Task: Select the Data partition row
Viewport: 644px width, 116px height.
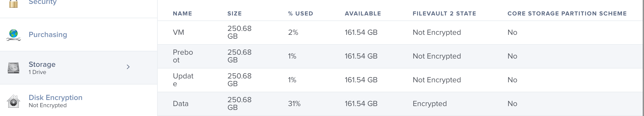Action: pyautogui.click(x=401, y=104)
